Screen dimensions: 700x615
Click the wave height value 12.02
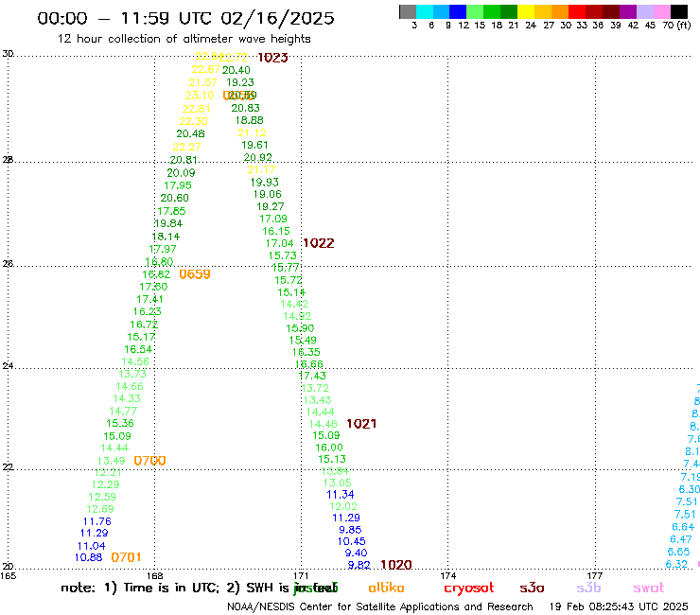343,506
